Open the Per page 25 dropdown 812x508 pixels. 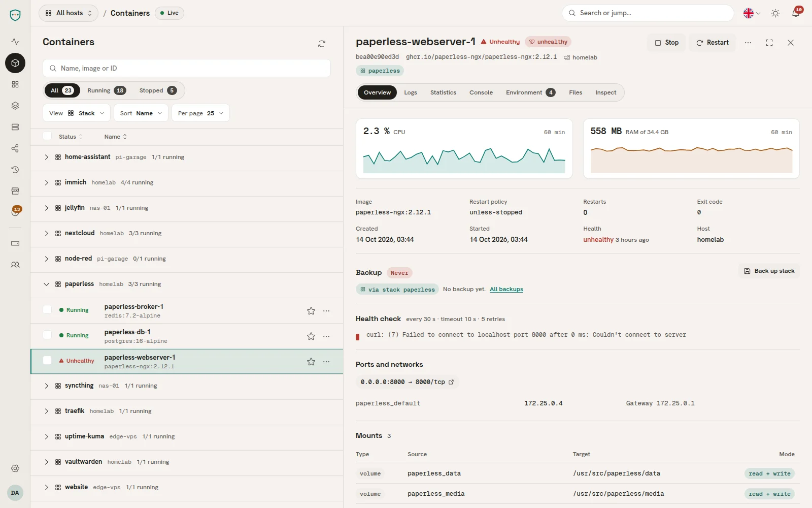point(200,113)
